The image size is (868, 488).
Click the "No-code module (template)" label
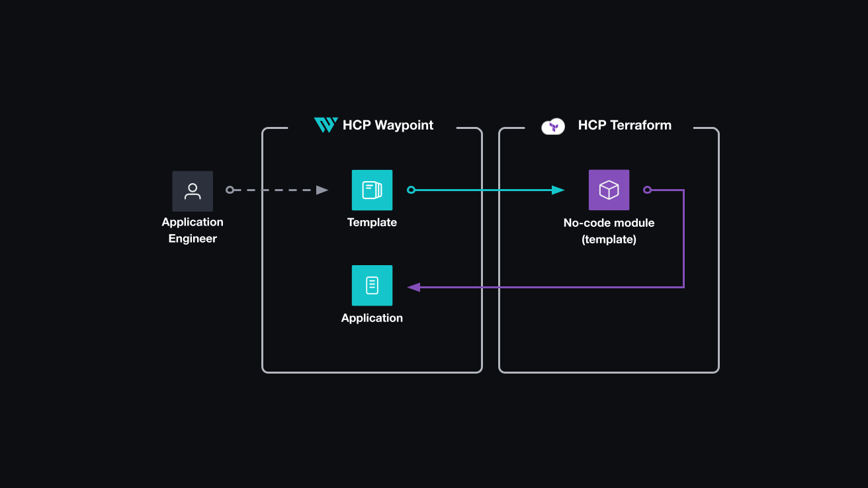609,231
